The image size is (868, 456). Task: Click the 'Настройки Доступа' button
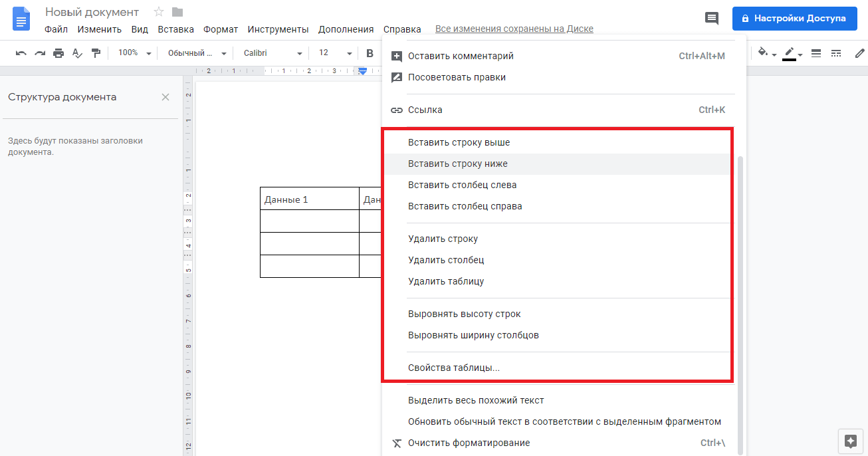click(x=794, y=18)
